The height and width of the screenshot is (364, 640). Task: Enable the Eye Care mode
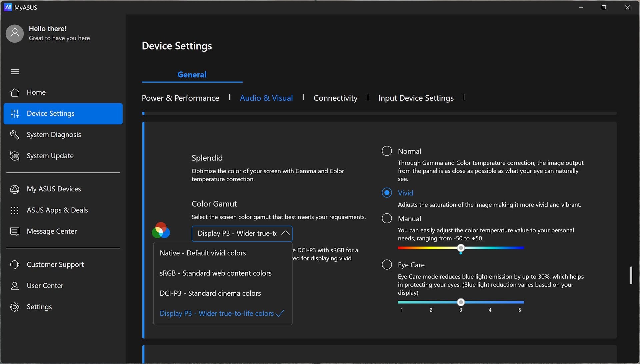387,265
